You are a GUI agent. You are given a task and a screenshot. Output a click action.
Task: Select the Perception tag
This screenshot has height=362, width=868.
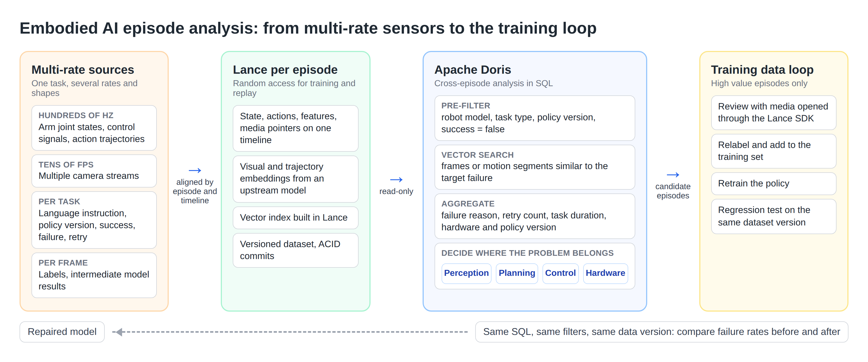click(466, 273)
